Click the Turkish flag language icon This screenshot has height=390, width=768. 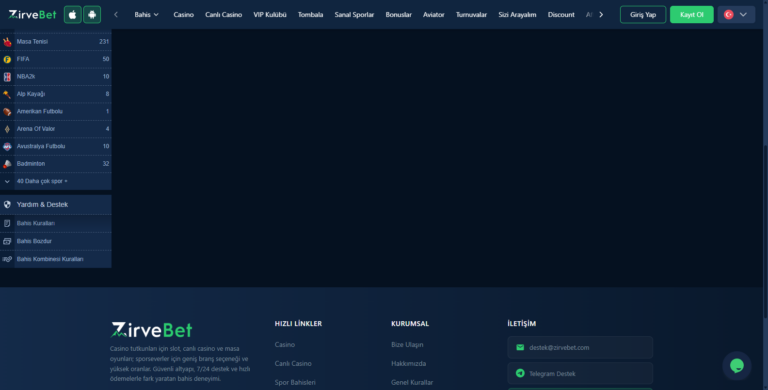(x=728, y=15)
